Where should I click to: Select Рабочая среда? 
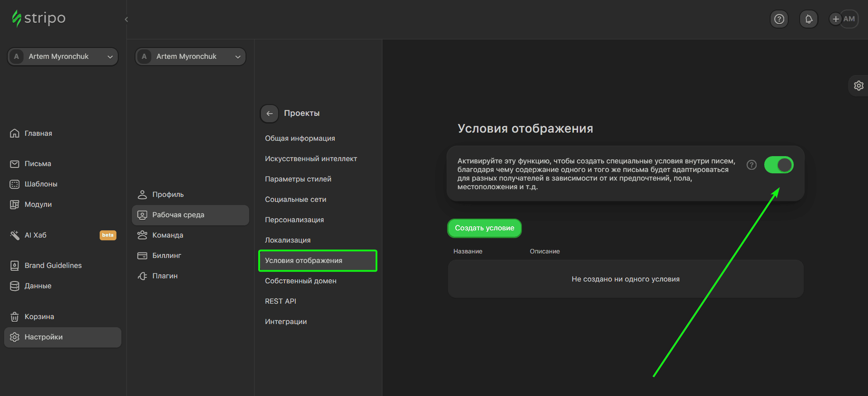190,215
